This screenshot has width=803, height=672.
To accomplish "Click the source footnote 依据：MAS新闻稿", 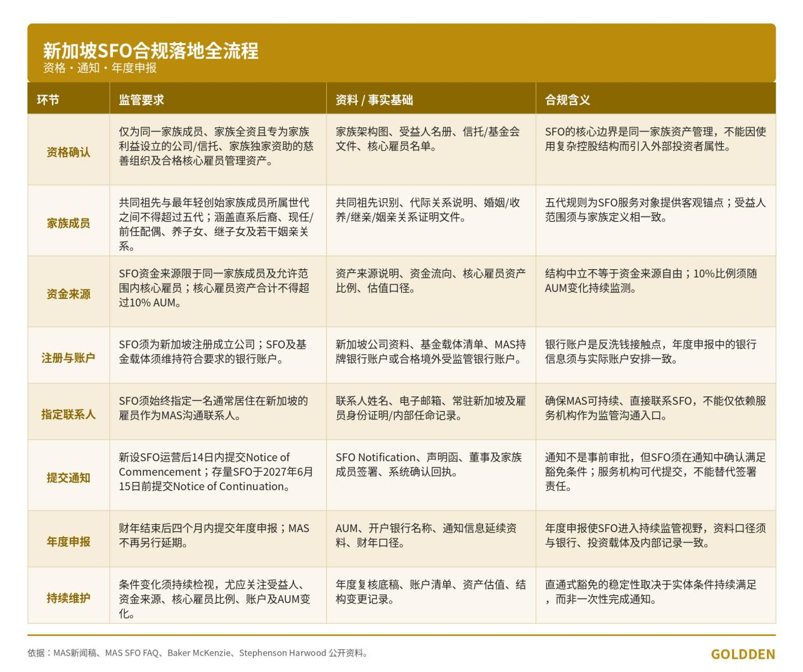I will tap(198, 653).
